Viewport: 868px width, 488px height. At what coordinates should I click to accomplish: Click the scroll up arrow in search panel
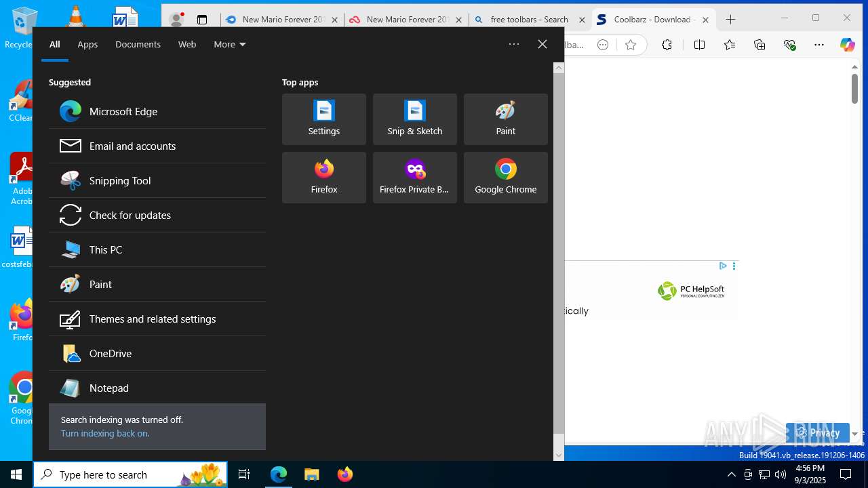pos(559,68)
